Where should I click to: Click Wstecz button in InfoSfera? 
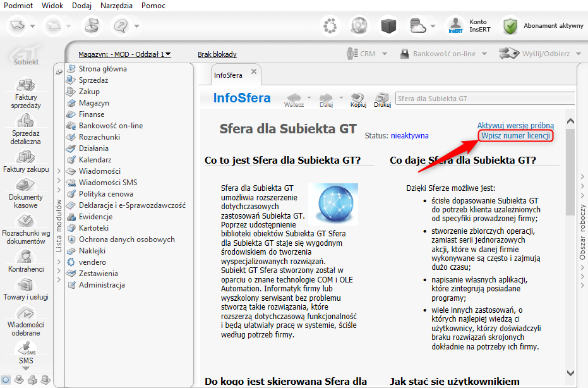click(x=294, y=100)
